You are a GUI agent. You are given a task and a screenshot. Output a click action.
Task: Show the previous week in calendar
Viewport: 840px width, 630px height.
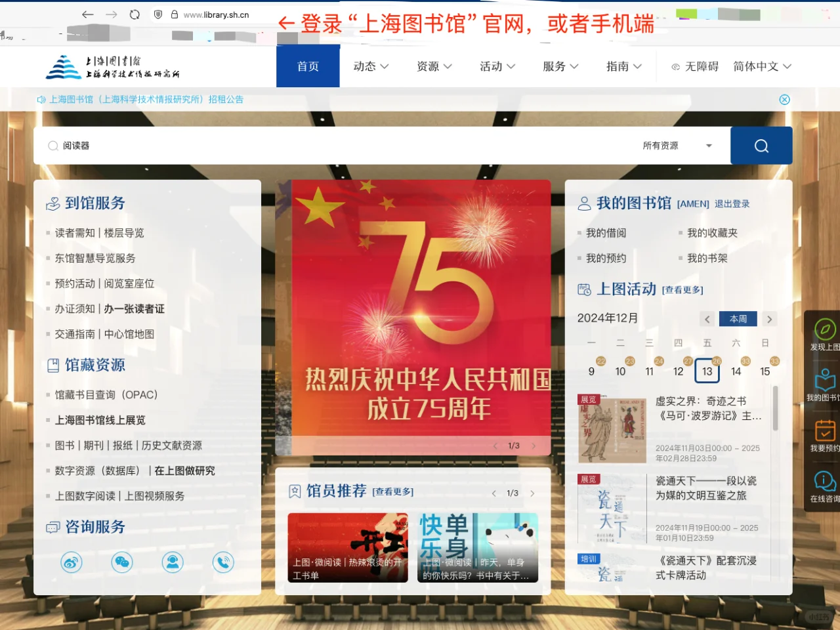tap(707, 319)
